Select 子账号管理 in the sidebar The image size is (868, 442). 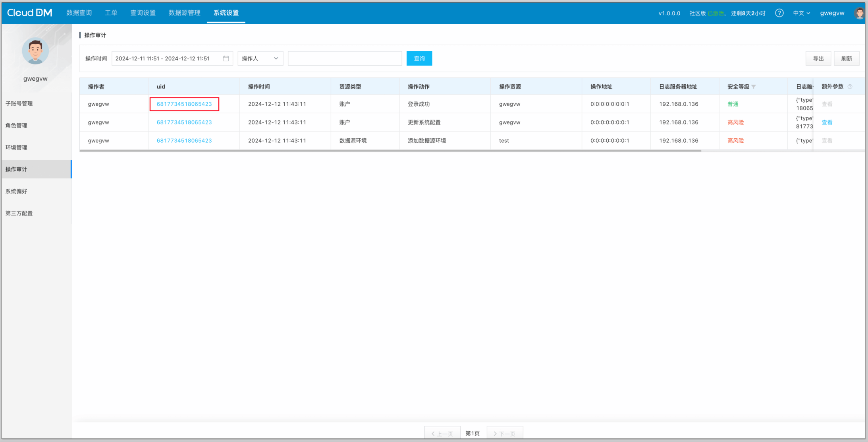(x=19, y=103)
